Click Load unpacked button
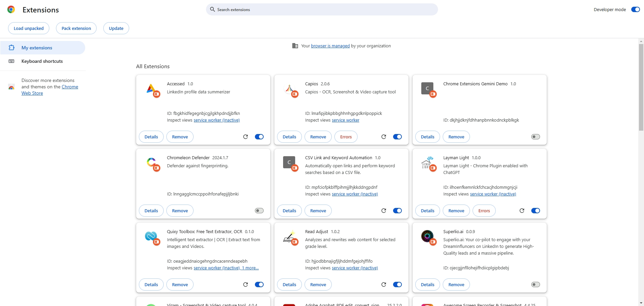 click(29, 28)
